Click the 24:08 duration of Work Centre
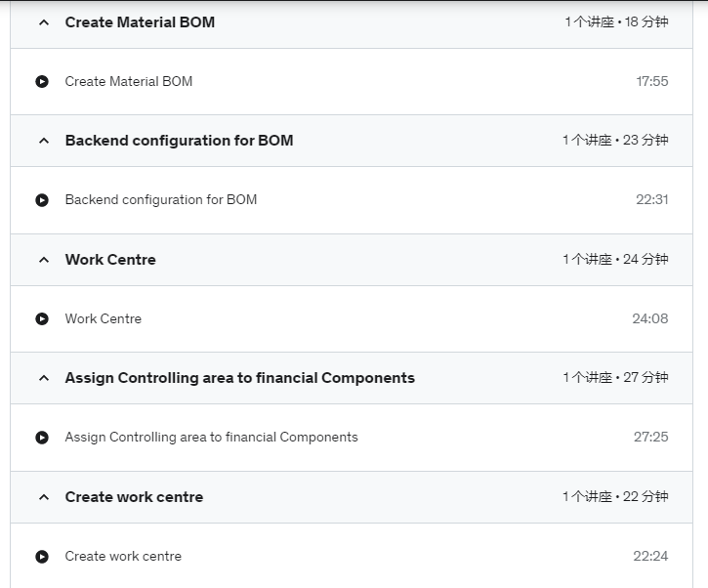The width and height of the screenshot is (708, 588). (650, 318)
